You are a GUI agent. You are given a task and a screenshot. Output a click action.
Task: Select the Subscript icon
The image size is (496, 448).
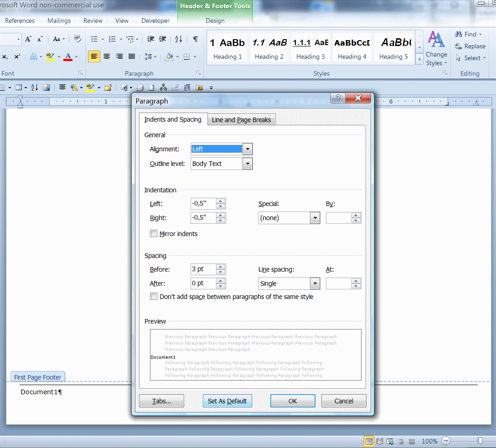5,57
